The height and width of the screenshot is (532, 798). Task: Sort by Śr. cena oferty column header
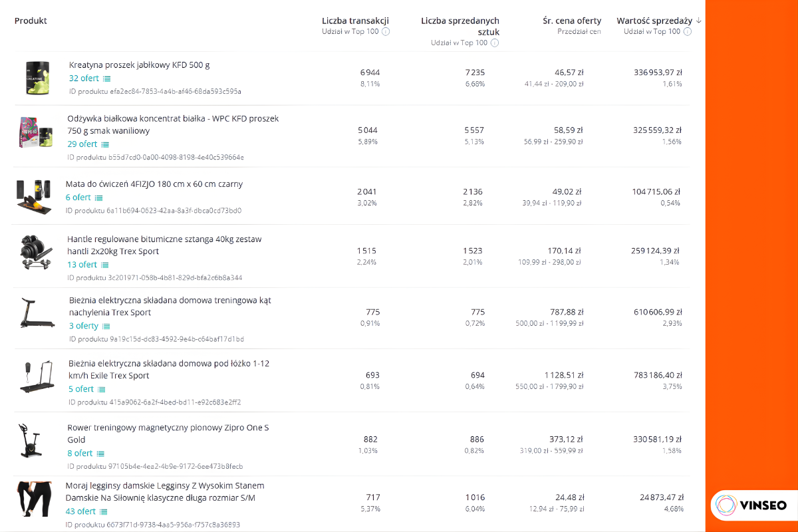tap(572, 21)
